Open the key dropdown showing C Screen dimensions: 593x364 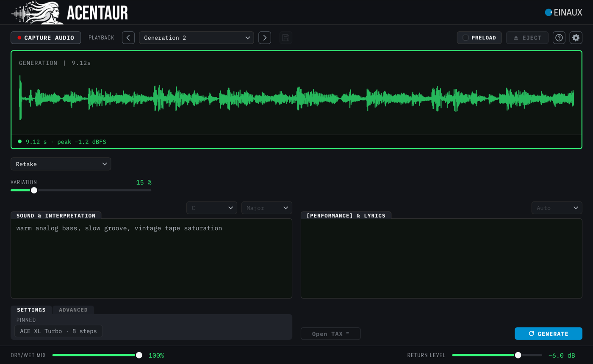coord(212,208)
